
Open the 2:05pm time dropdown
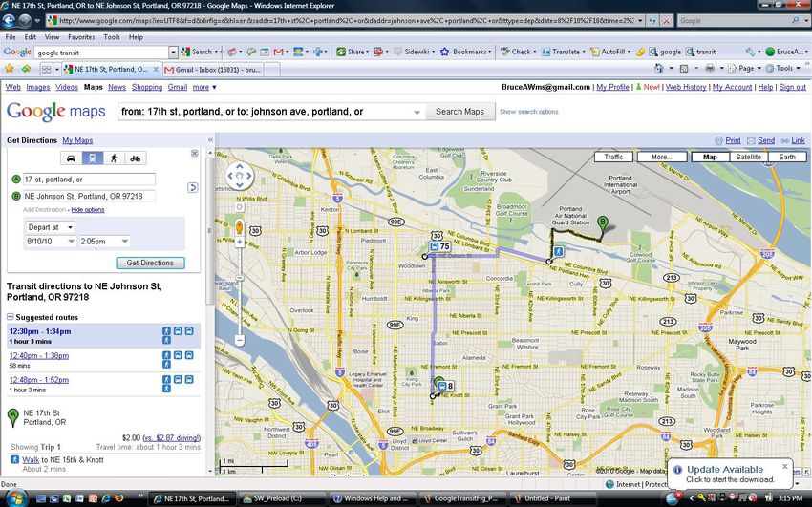pos(103,241)
